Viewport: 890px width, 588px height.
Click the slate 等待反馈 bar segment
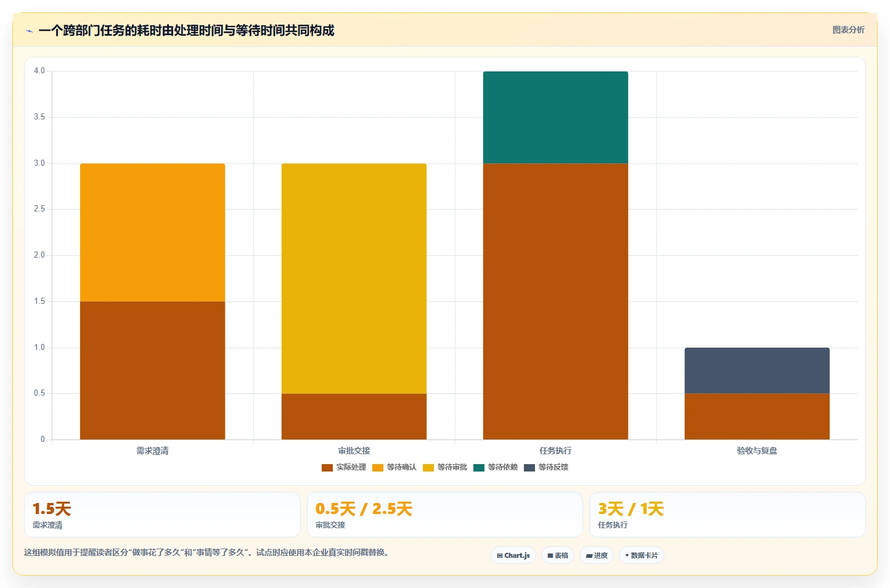pos(757,370)
